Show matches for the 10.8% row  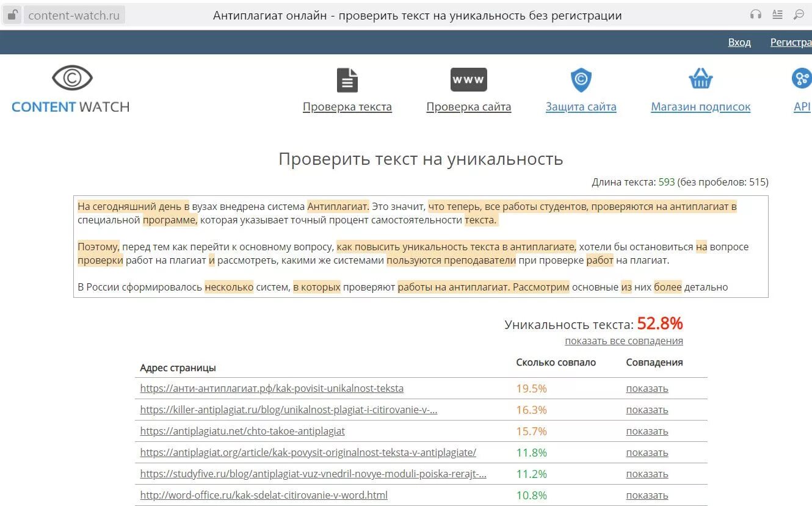click(647, 495)
